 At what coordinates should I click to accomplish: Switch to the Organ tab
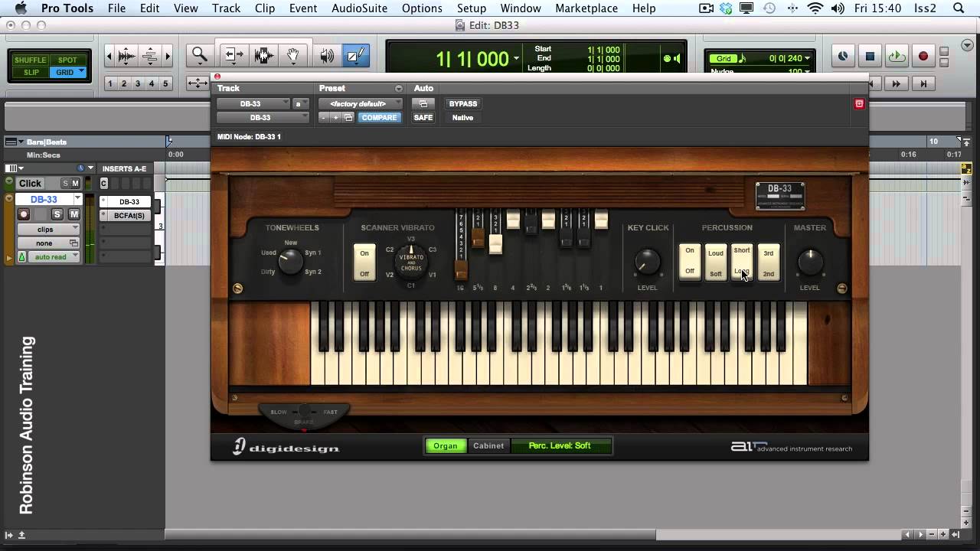coord(446,445)
